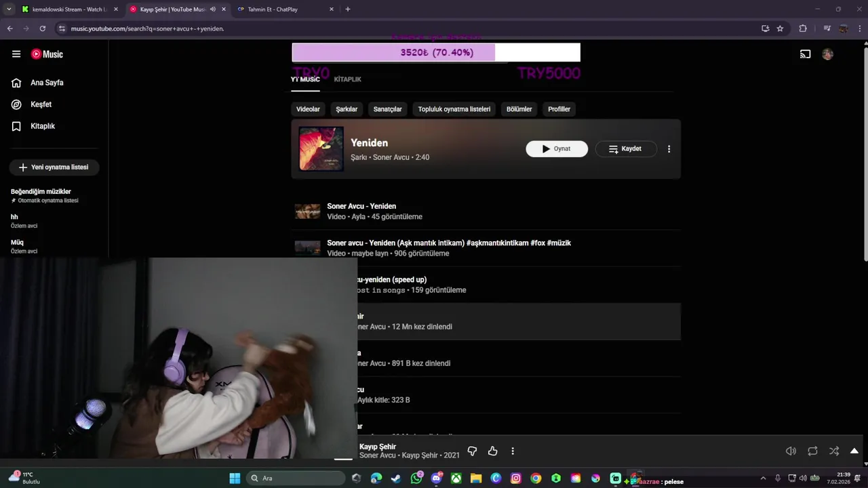Open the tab search dropdown
Screen dimensions: 868x488
click(9, 9)
